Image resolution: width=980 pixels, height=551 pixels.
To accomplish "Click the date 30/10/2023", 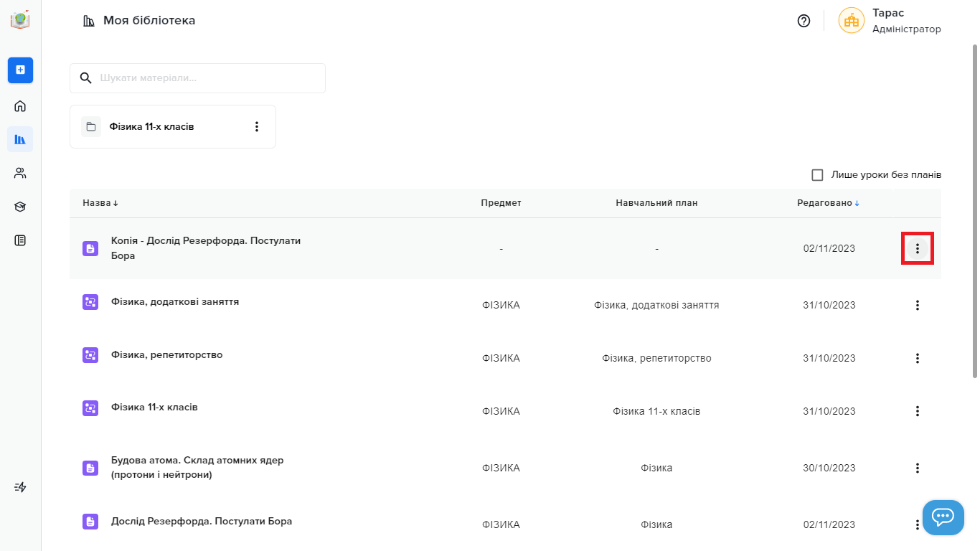I will 829,468.
